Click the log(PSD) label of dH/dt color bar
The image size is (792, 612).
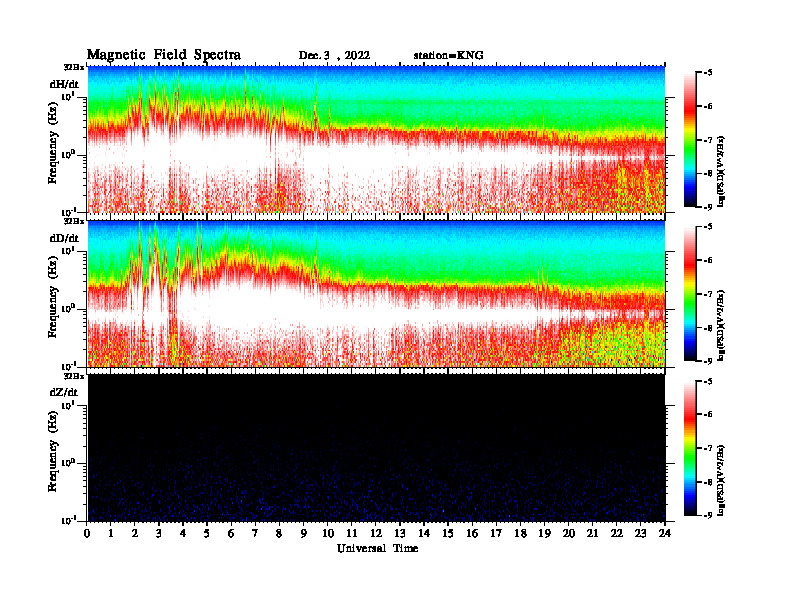(x=722, y=171)
